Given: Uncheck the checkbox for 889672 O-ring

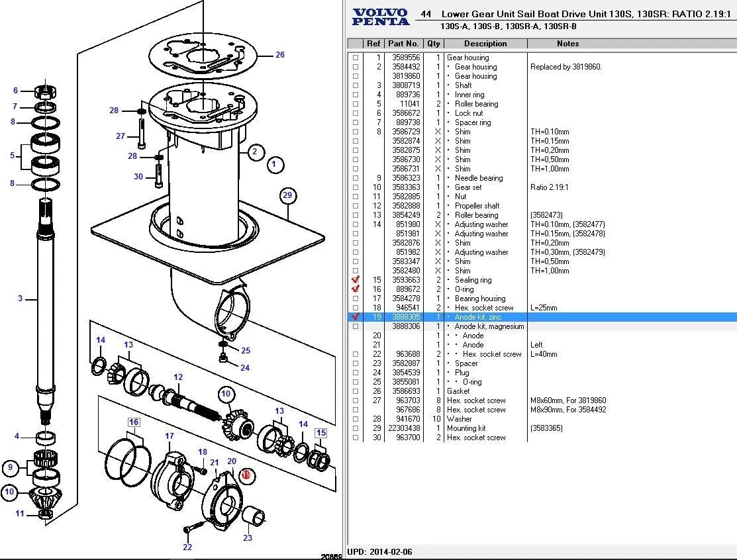Looking at the screenshot, I should pyautogui.click(x=356, y=289).
